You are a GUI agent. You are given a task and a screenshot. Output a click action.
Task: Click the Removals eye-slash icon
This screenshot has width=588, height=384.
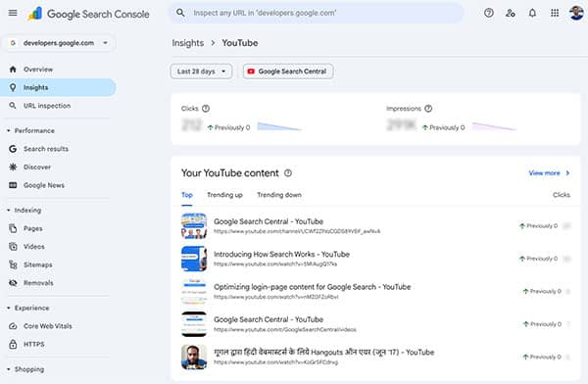[13, 283]
